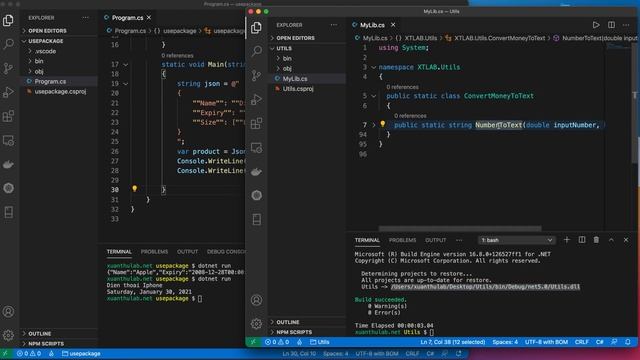The width and height of the screenshot is (640, 360).
Task: Click XTLAB.Utils.ConvertMoneyToText breadcrumb
Action: pos(499,38)
